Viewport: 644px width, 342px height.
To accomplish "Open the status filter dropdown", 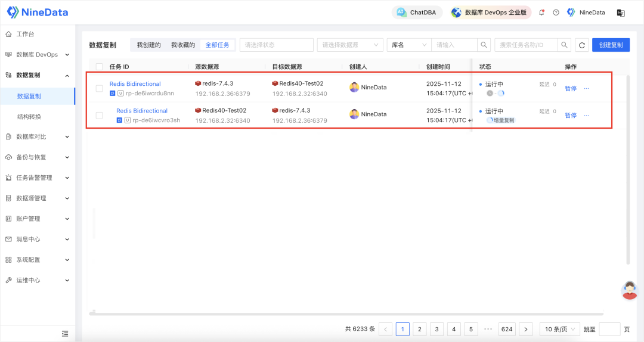I will pos(276,45).
